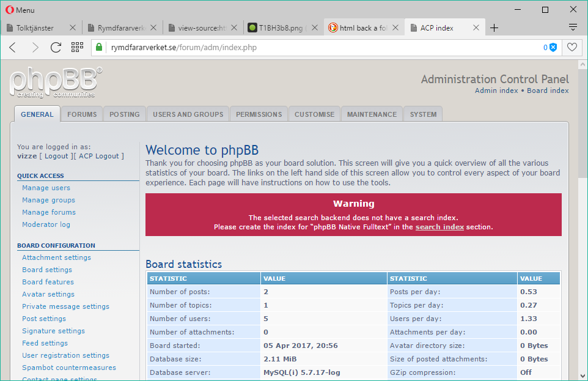Open Board settings
Image resolution: width=588 pixels, height=381 pixels.
coord(47,270)
